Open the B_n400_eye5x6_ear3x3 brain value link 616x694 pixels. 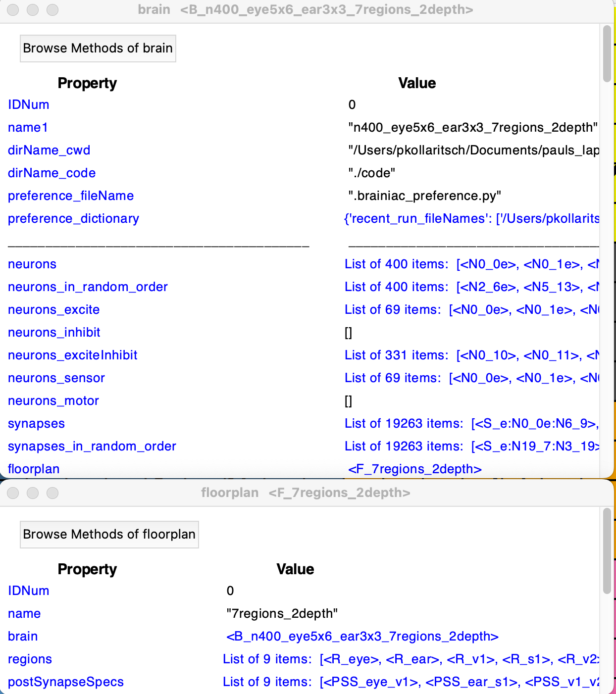(362, 636)
